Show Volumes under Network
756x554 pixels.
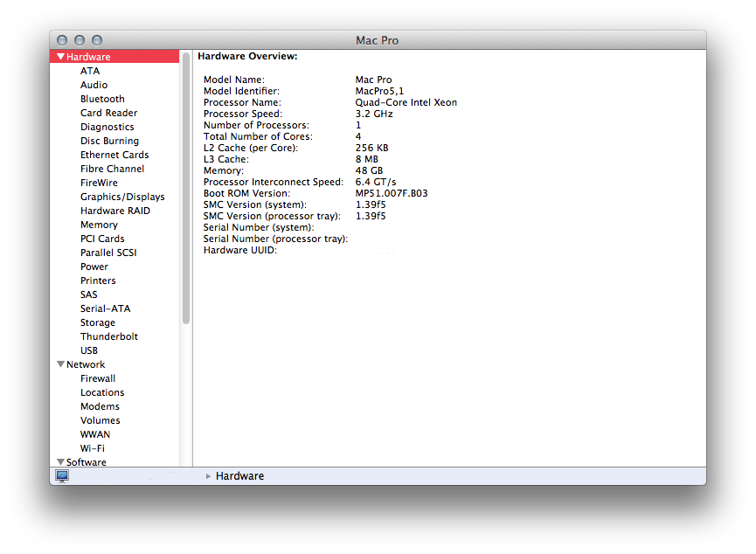click(x=101, y=420)
